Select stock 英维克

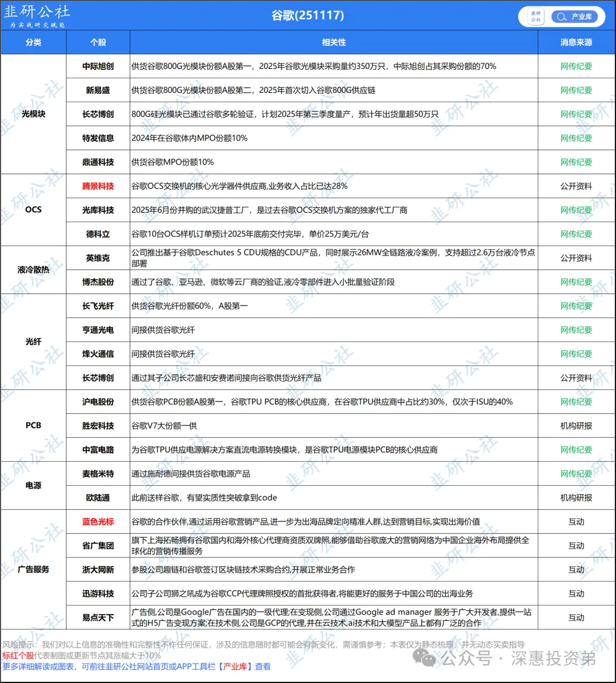[98, 258]
